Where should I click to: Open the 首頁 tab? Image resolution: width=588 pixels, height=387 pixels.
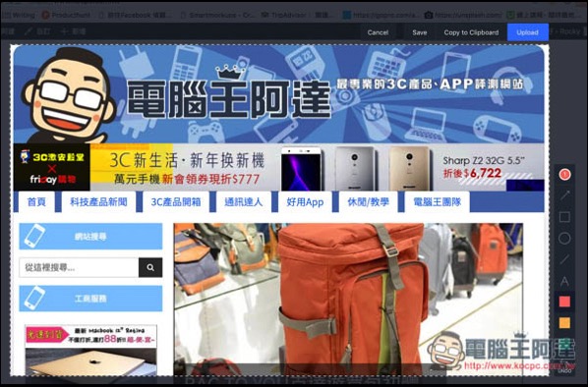[x=36, y=202]
